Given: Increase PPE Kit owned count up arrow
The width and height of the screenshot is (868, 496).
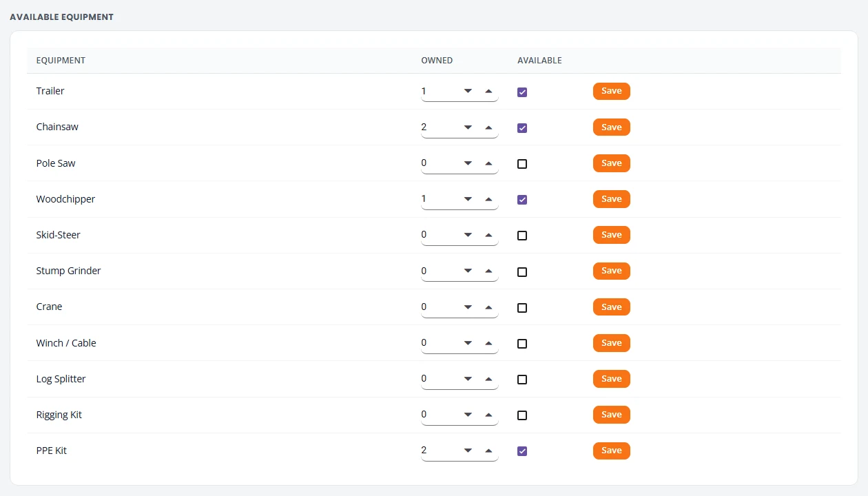Looking at the screenshot, I should tap(488, 451).
